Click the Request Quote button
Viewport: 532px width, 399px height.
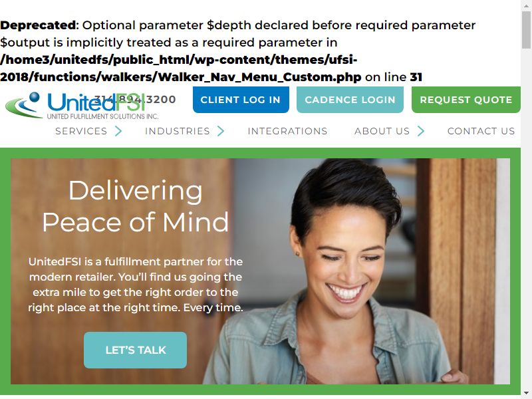(466, 100)
